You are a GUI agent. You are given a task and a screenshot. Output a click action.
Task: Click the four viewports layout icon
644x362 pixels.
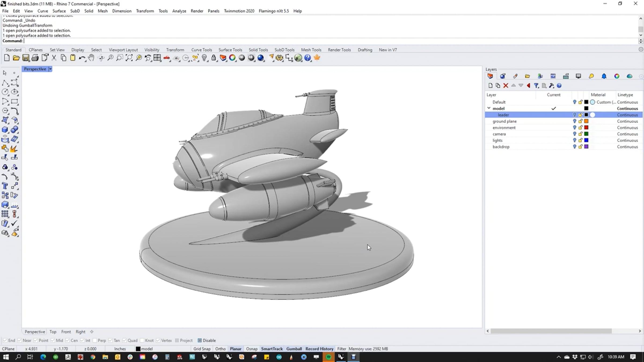click(157, 58)
